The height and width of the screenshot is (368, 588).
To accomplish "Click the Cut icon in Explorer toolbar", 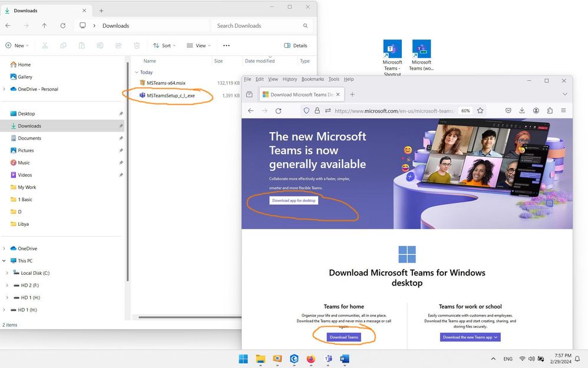I will (45, 45).
